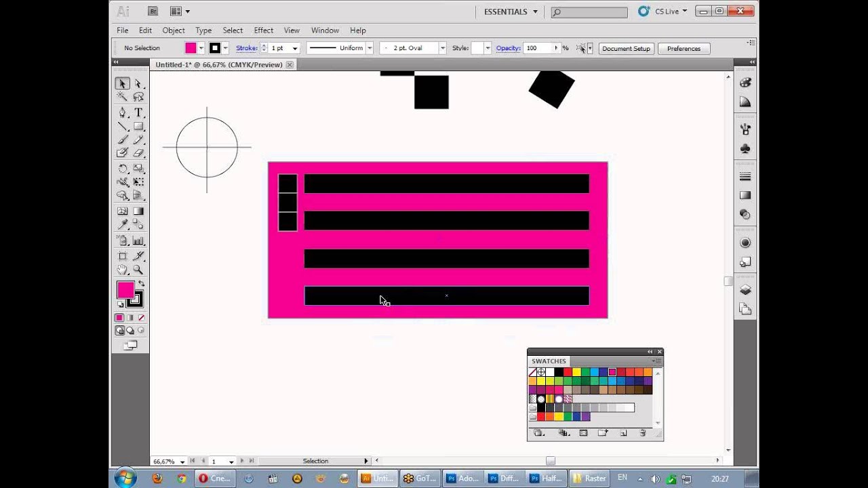Switch to Untitled-1 document tab
Screen dimensions: 868x488
(219, 65)
